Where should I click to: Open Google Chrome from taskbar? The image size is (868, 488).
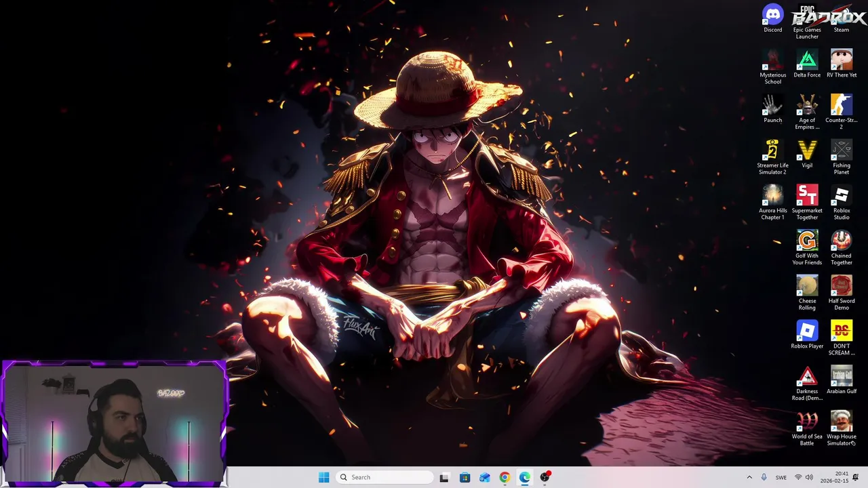[x=505, y=477]
